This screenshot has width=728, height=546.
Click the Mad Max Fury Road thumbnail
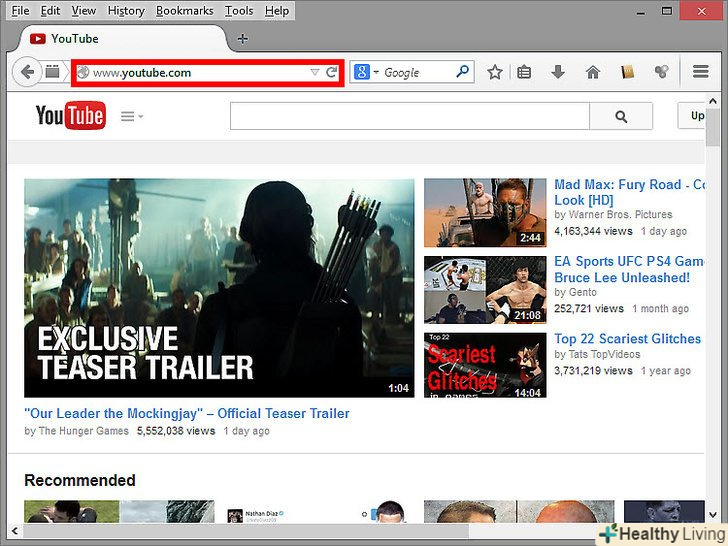[x=484, y=213]
